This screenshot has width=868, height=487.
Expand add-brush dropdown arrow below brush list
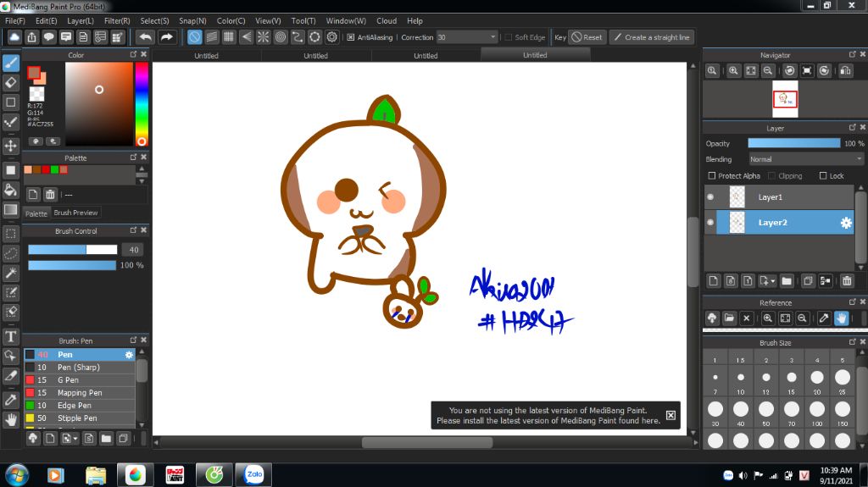(x=75, y=439)
